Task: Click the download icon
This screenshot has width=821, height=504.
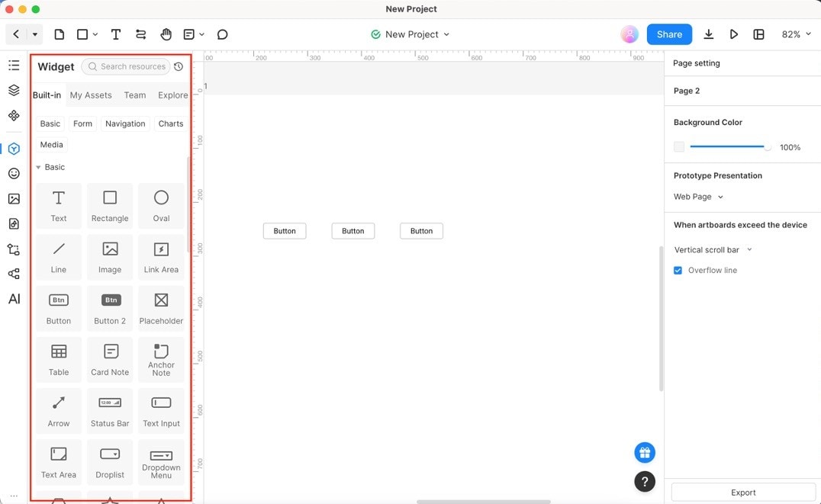Action: coord(708,34)
